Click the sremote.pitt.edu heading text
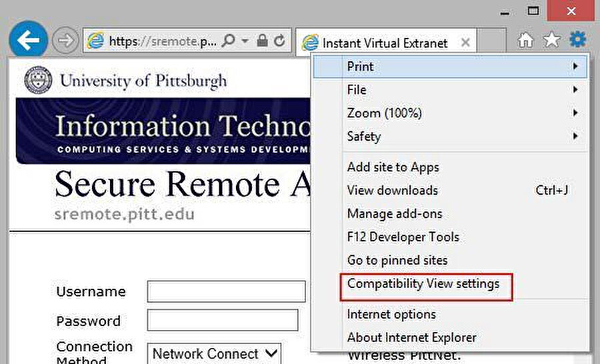This screenshot has height=364, width=600. coord(125,215)
